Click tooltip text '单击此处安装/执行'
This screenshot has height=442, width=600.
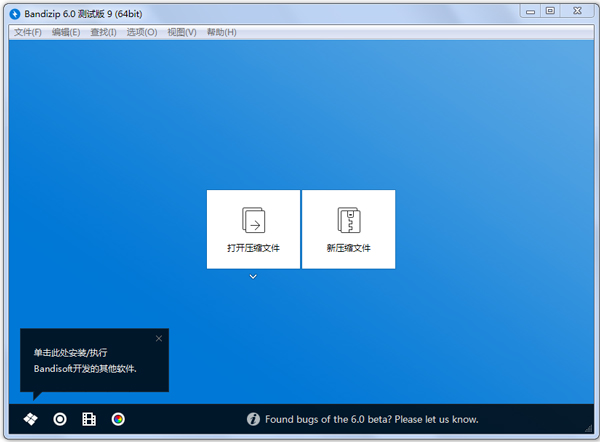tap(70, 352)
